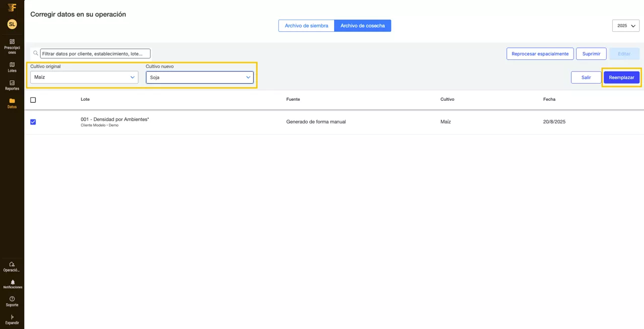Viewport: 644px width, 329px height.
Task: Uncheck the 001 - Densidad por Ambientes row
Action: [x=33, y=122]
